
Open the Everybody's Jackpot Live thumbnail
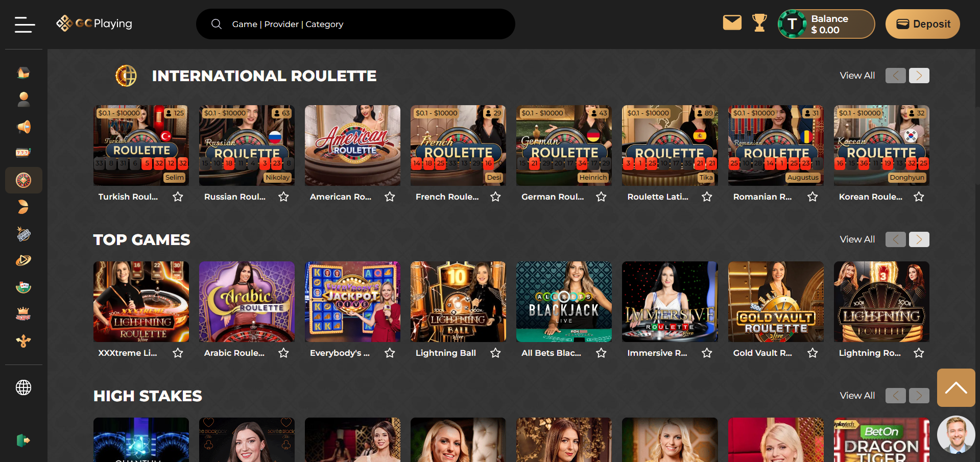pos(352,302)
